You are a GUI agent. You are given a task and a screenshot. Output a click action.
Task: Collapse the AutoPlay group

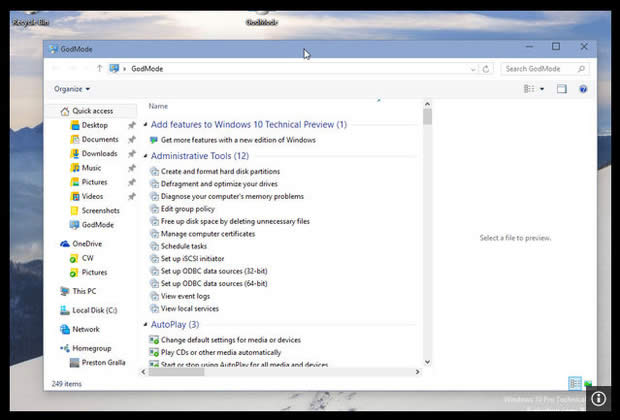tap(144, 325)
